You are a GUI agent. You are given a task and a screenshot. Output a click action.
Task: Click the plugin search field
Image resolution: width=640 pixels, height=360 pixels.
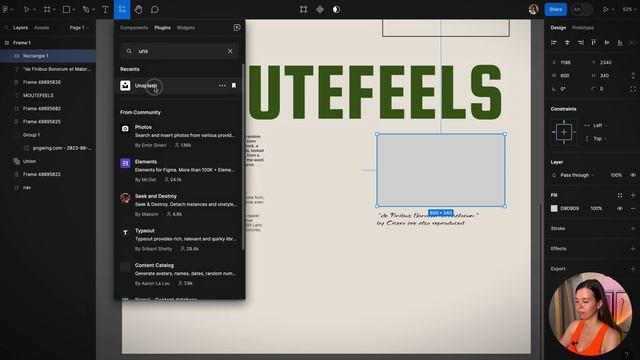coord(180,51)
